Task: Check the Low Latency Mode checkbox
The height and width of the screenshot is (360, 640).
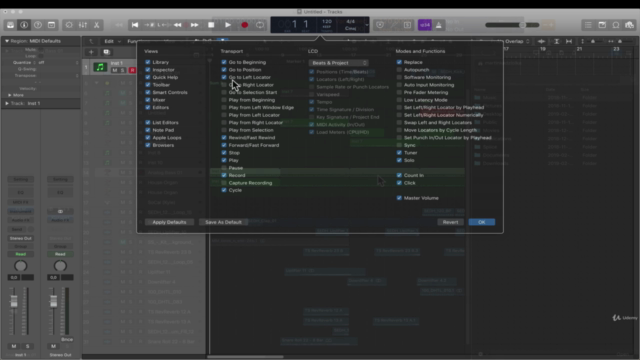Action: (399, 100)
